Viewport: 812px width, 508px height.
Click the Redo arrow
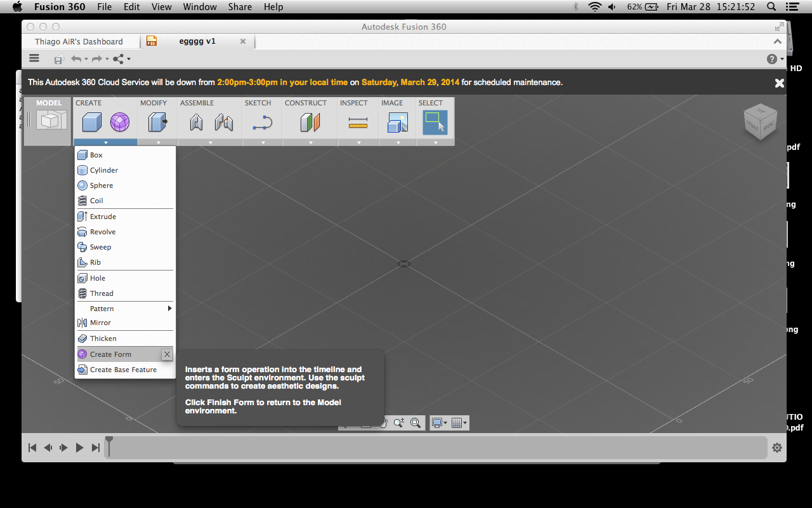pyautogui.click(x=96, y=59)
